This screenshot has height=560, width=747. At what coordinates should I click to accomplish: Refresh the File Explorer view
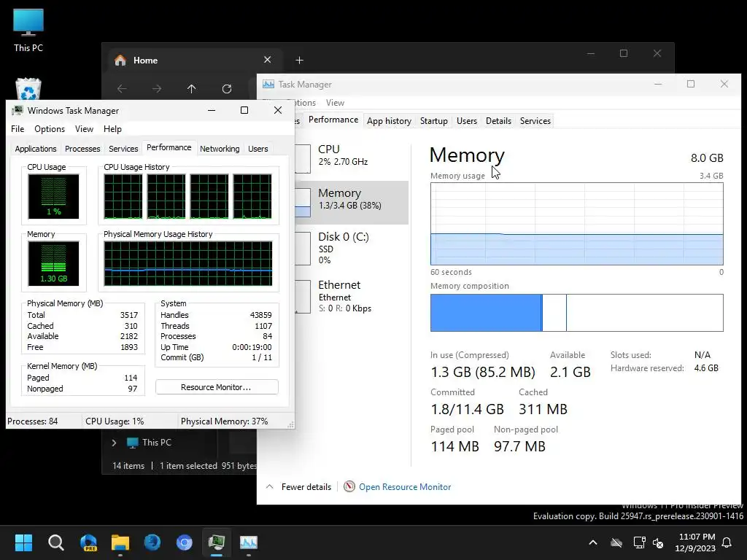pos(227,88)
